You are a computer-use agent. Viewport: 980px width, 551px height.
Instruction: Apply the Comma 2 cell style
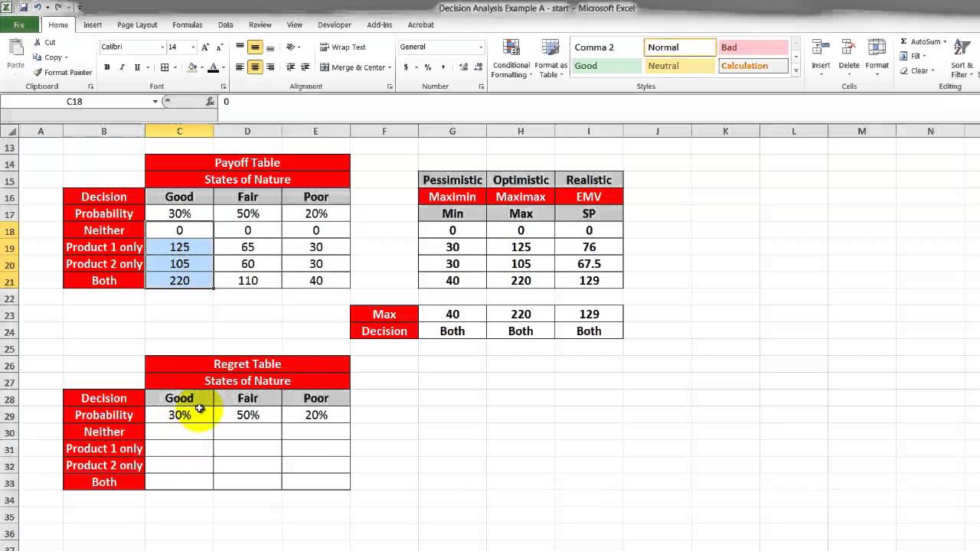(606, 47)
